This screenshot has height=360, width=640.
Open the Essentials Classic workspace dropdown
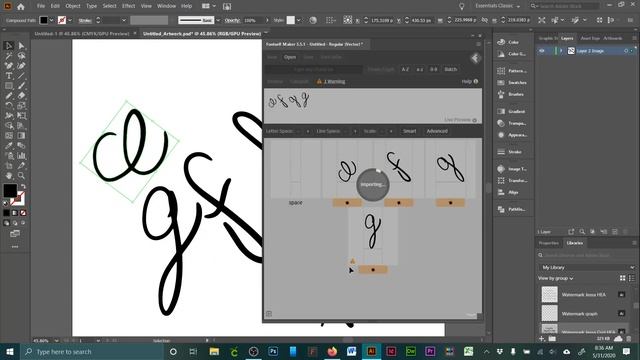(498, 6)
